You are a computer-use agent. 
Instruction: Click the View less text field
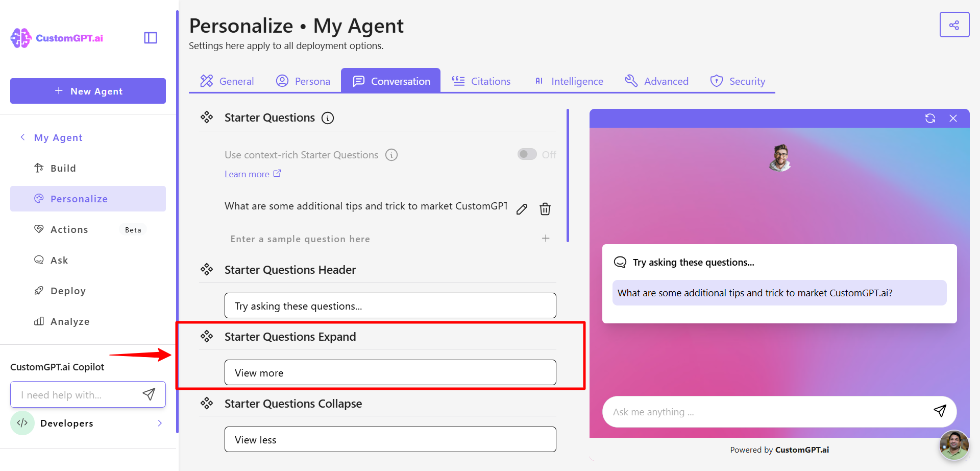click(x=390, y=439)
